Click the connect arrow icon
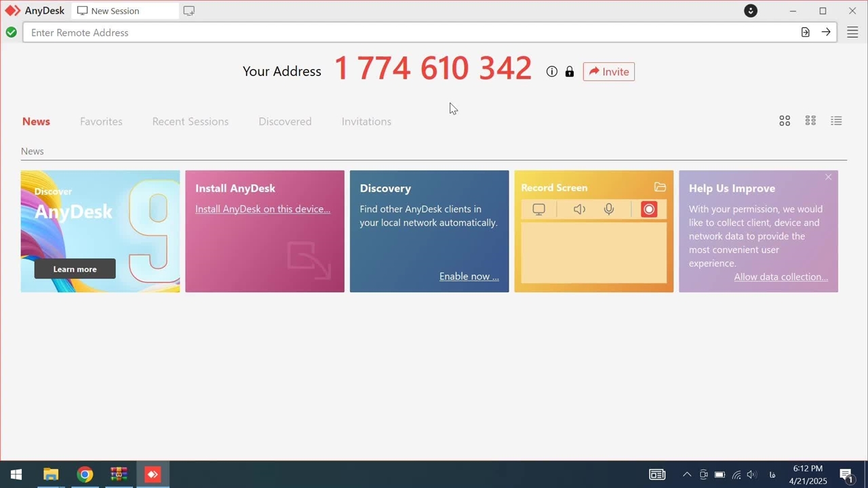This screenshot has width=868, height=488. point(826,33)
